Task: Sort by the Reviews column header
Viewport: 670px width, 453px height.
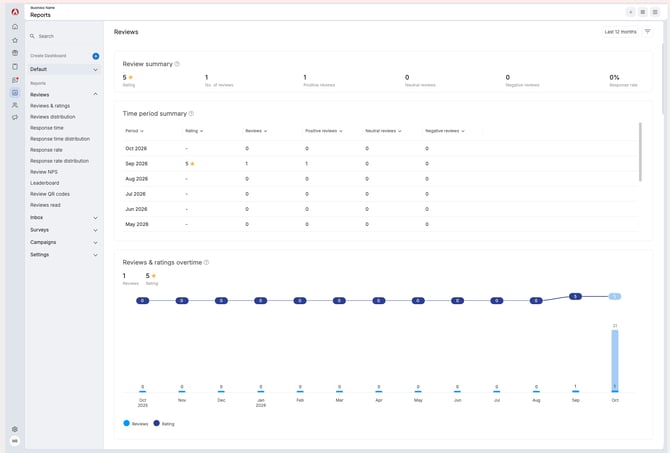Action: coord(256,131)
